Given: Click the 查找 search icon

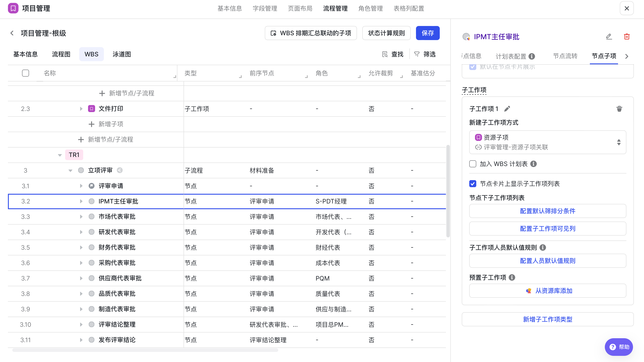Looking at the screenshot, I should point(385,54).
